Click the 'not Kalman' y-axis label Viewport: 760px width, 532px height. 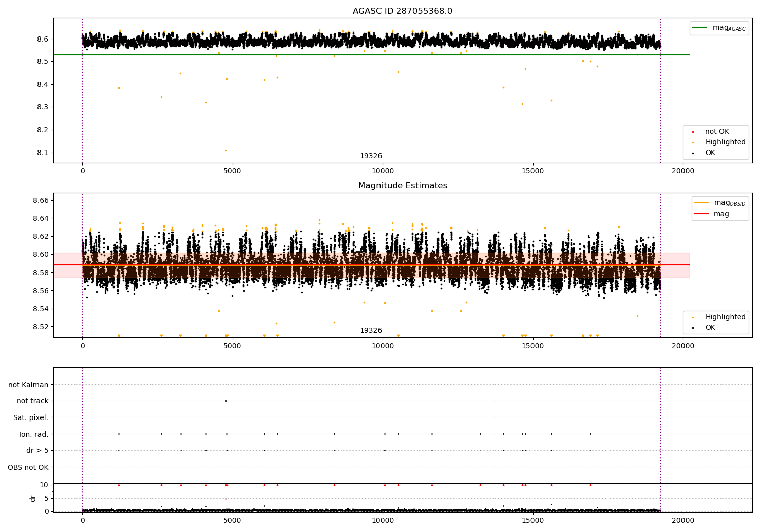tap(28, 385)
